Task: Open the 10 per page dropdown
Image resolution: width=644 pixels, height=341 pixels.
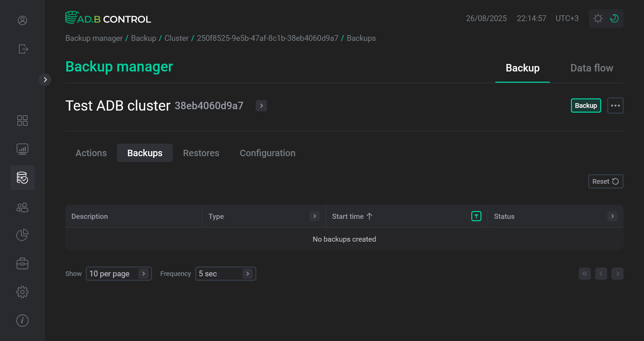Action: coord(118,274)
